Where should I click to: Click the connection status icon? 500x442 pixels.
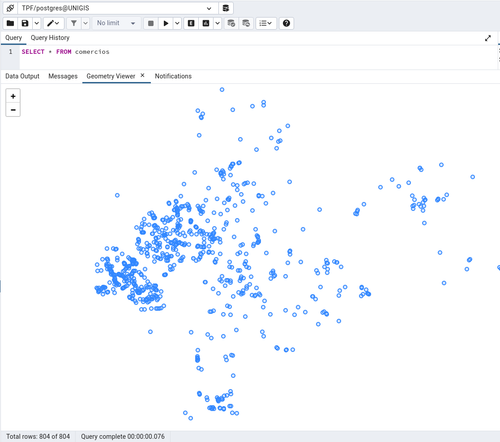[10, 8]
